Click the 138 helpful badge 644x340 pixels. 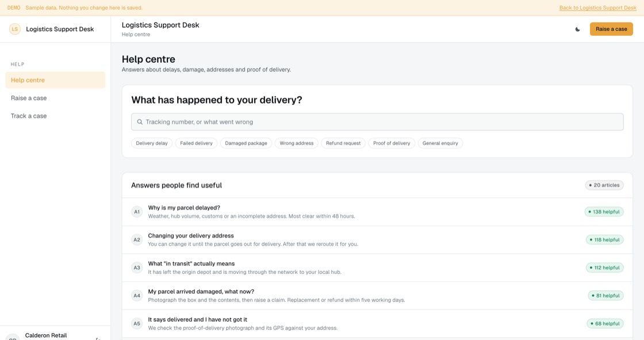pos(604,212)
